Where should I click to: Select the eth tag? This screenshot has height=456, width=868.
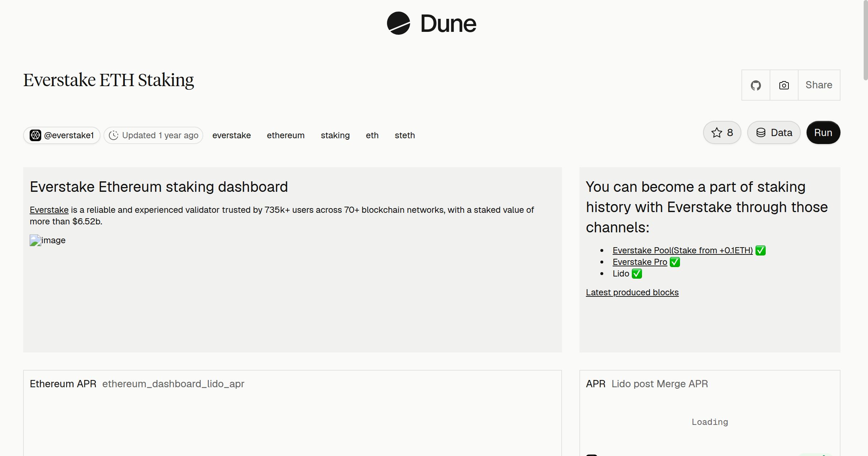pyautogui.click(x=372, y=135)
